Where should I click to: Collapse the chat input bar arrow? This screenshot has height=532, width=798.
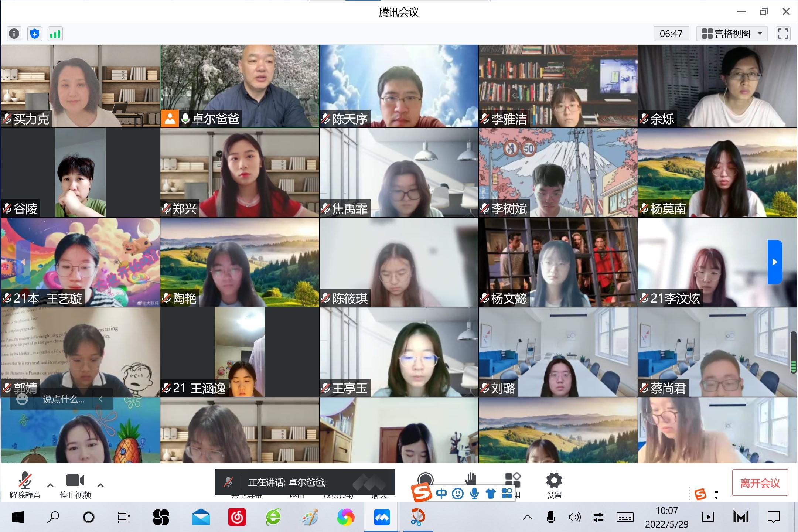(x=101, y=399)
